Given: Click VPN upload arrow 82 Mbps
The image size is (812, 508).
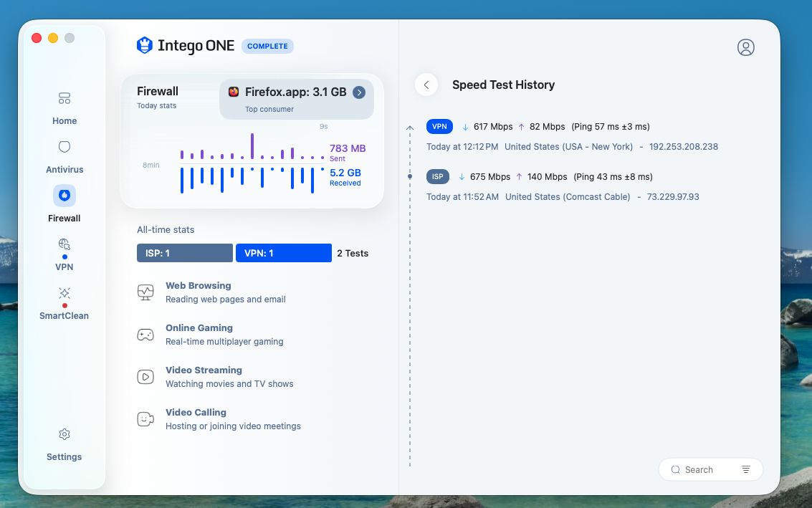Looking at the screenshot, I should click(x=521, y=128).
